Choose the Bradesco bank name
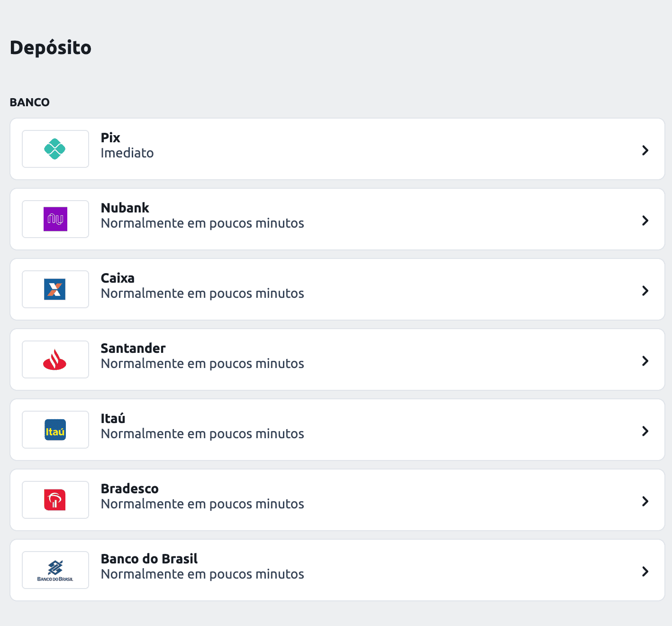 [130, 488]
